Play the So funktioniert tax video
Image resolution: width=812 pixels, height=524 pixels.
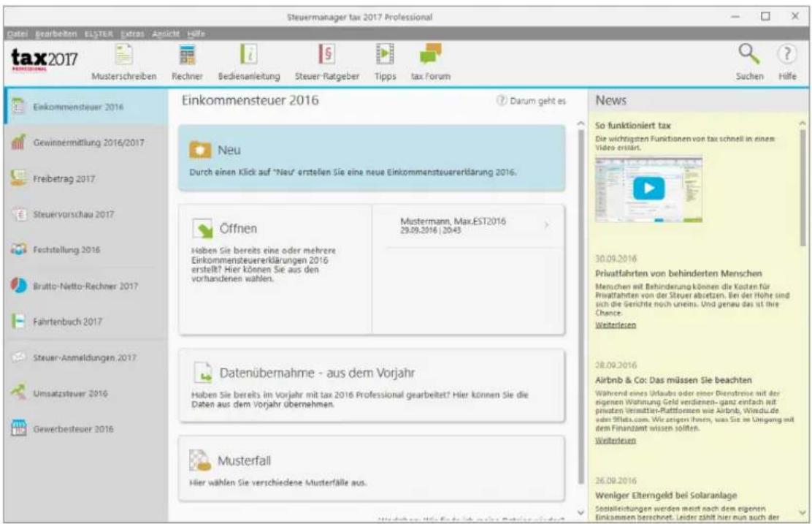648,188
